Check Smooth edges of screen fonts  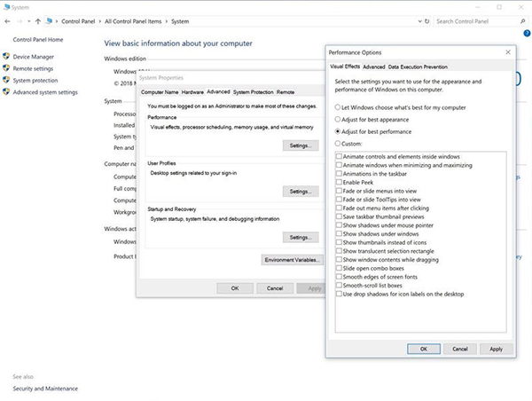(x=340, y=277)
